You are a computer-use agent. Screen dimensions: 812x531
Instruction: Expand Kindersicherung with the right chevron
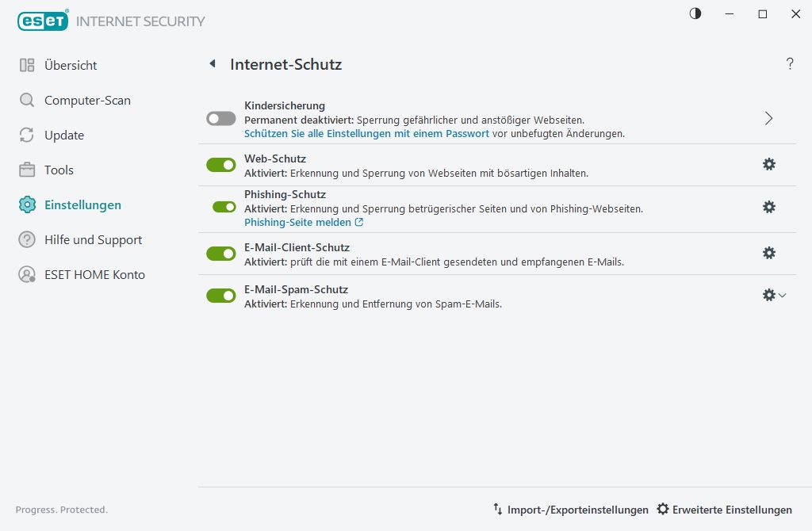coord(768,118)
